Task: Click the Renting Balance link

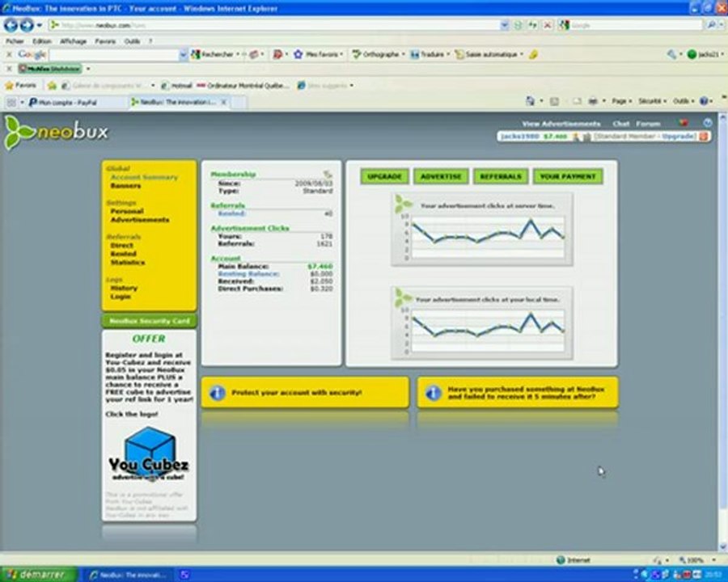Action: click(x=248, y=274)
